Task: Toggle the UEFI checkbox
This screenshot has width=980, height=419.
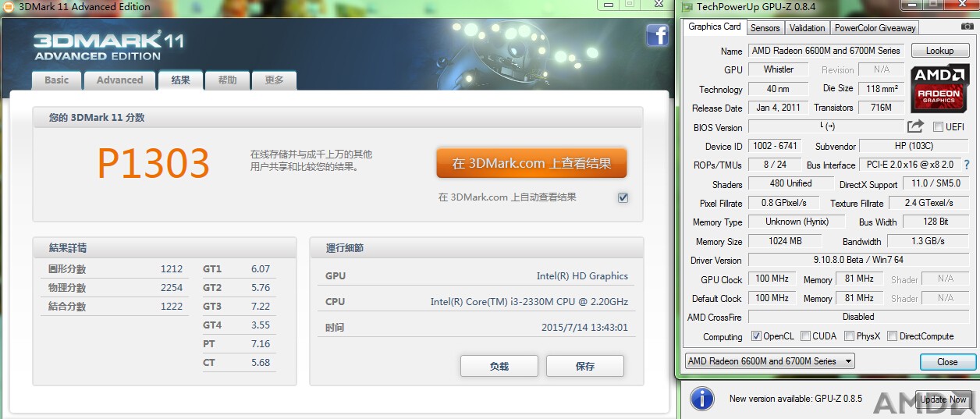Action: point(939,127)
